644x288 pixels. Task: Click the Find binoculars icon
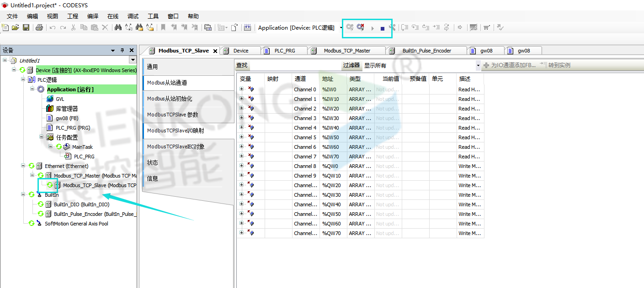118,27
